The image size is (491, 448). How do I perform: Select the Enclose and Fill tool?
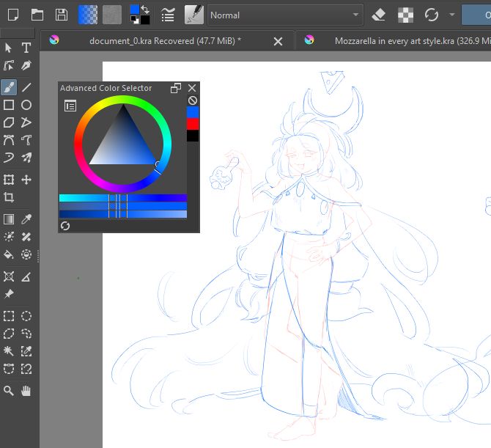[26, 254]
